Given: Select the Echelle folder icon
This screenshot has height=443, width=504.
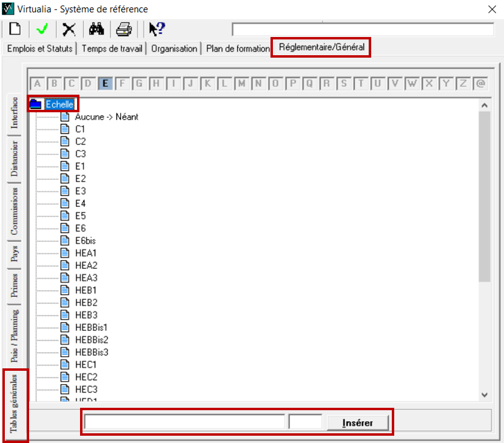Looking at the screenshot, I should click(x=36, y=104).
